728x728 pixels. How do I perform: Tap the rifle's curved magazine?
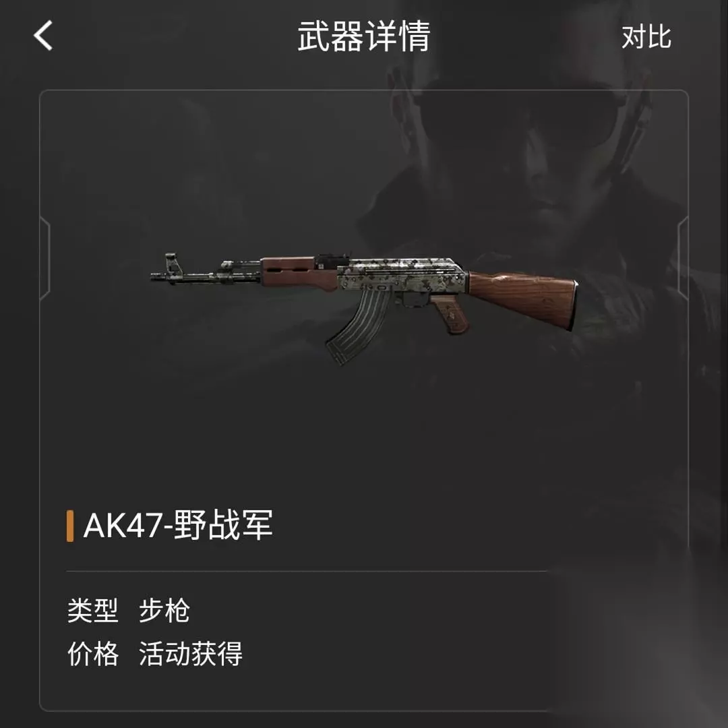tap(357, 325)
